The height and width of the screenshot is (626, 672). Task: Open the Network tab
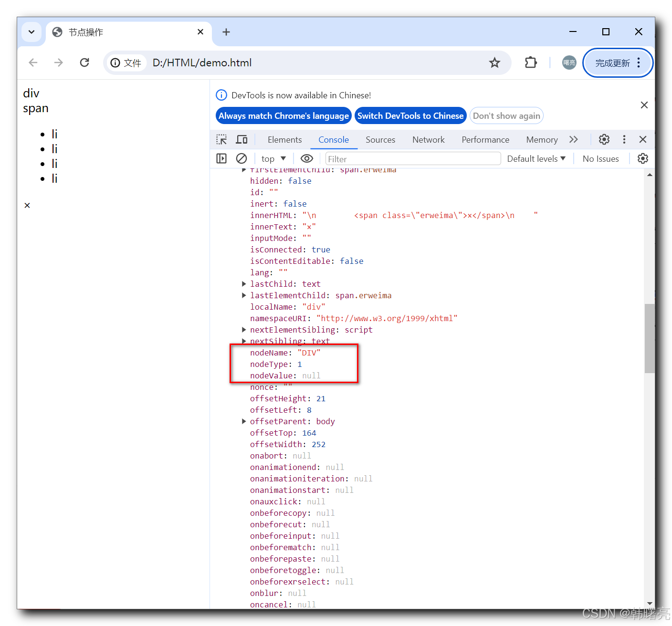429,139
